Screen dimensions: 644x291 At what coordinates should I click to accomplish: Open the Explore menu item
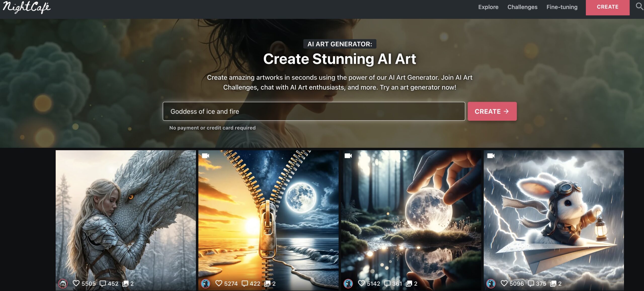[488, 7]
